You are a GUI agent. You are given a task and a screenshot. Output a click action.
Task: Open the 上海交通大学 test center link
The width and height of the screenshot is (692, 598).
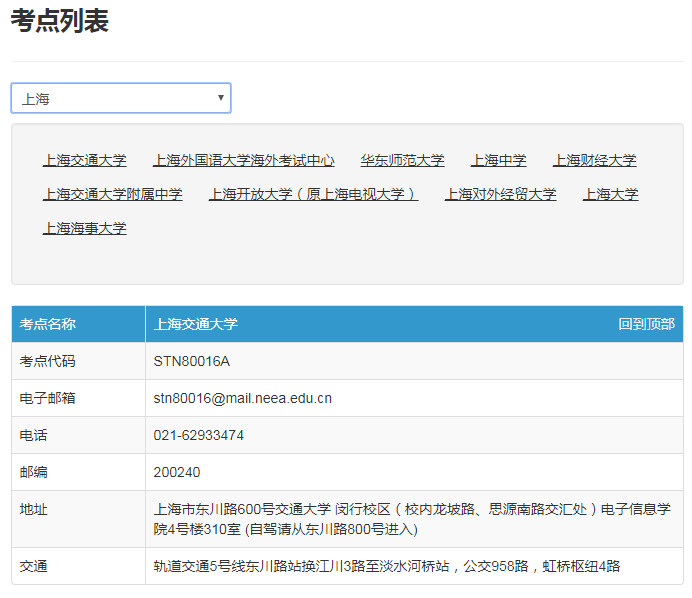pyautogui.click(x=85, y=160)
